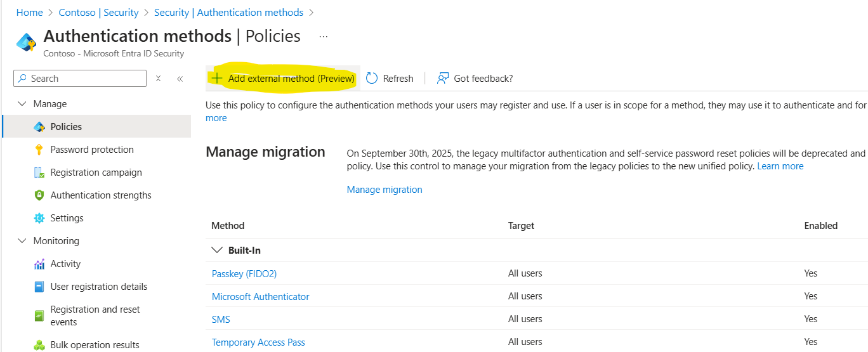Click the Authentication methods key icon in header
This screenshot has height=352, width=868.
pyautogui.click(x=27, y=42)
